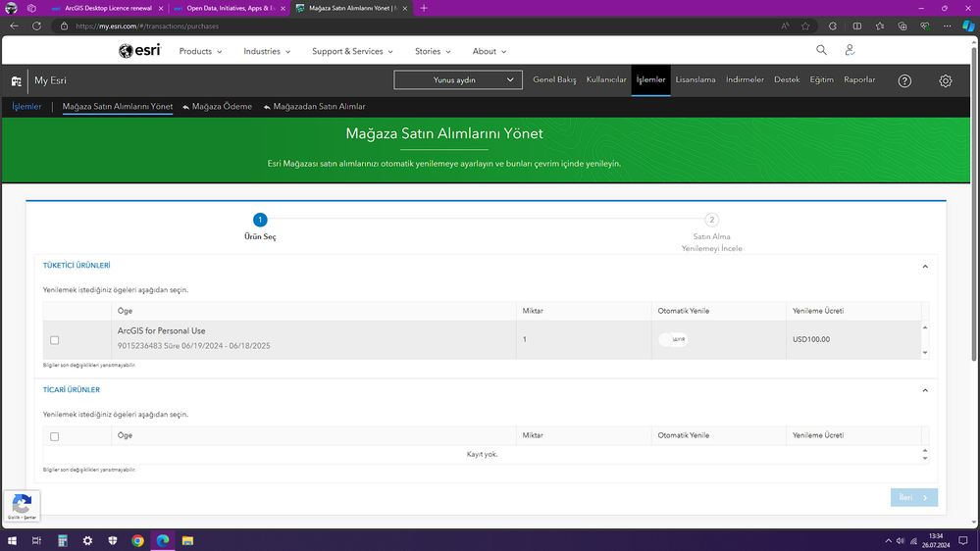The height and width of the screenshot is (551, 980).
Task: View site information lock icon
Action: 64,26
